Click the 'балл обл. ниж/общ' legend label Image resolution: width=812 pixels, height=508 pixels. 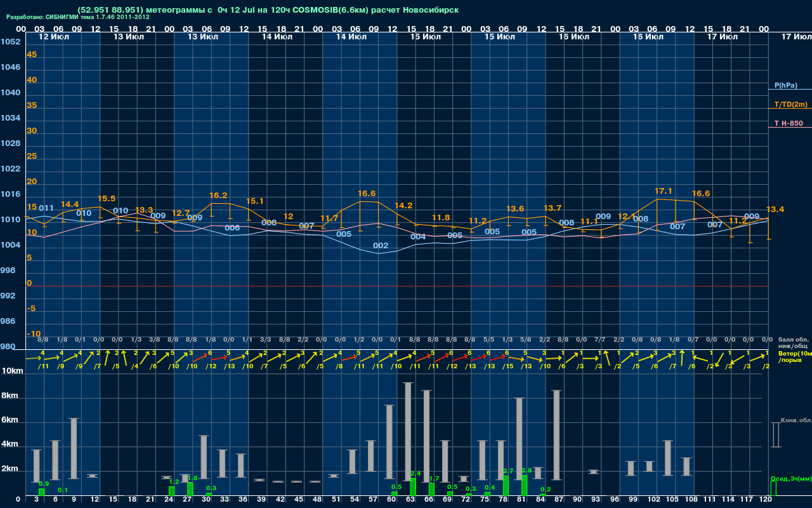(794, 343)
